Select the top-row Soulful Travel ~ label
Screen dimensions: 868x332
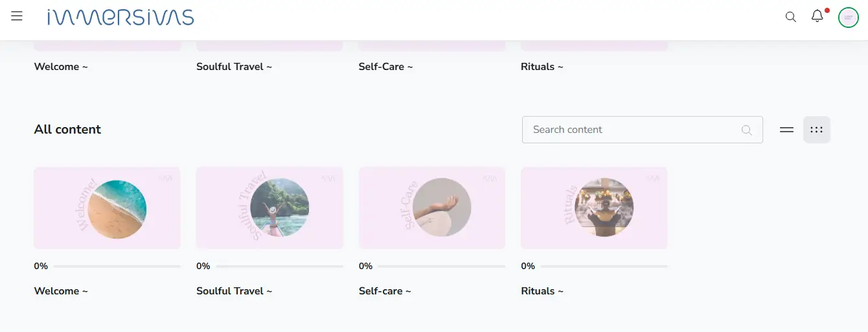(x=234, y=67)
